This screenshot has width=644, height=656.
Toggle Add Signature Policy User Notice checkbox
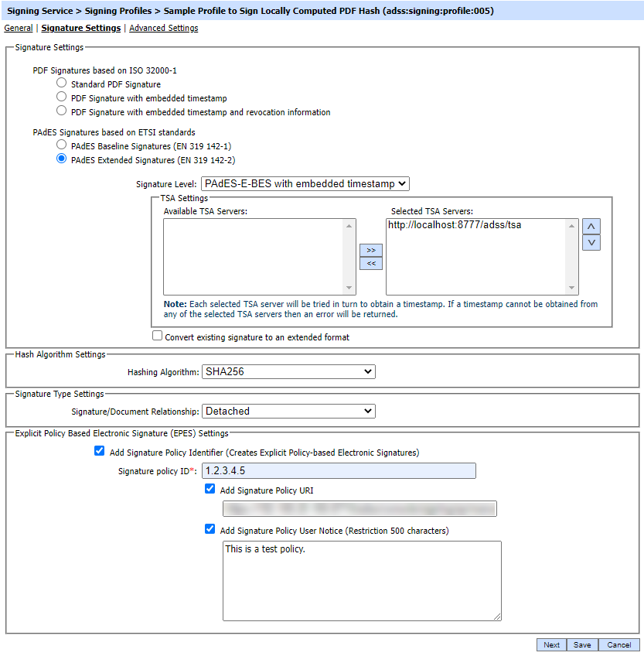coord(210,530)
